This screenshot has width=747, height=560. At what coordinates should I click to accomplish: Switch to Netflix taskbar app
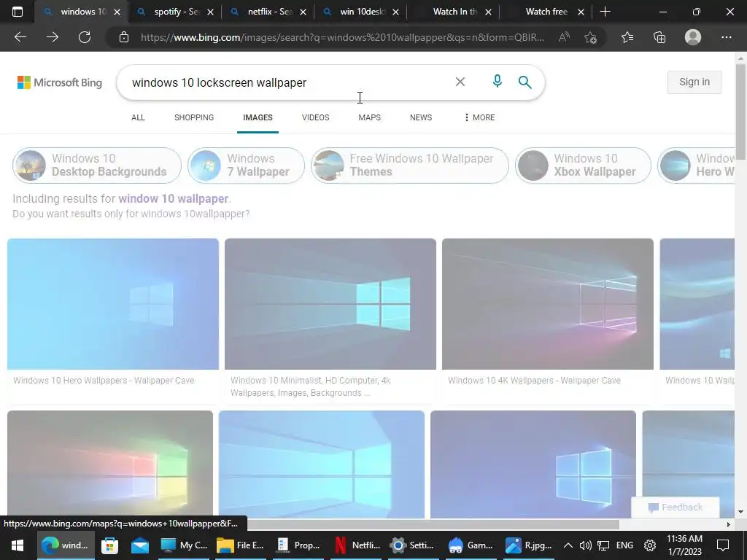(357, 545)
